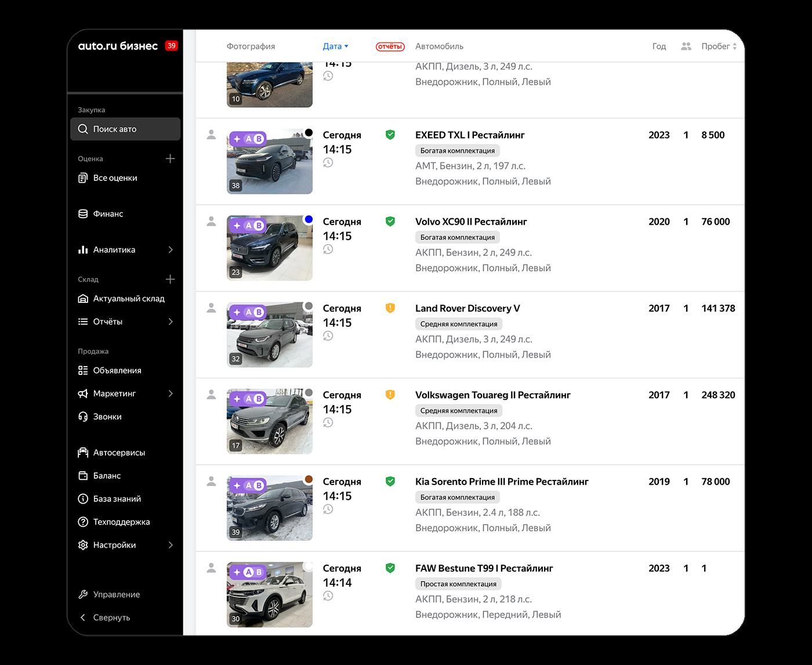Click the green shield on FAW Bestune row
The image size is (812, 665).
click(390, 568)
